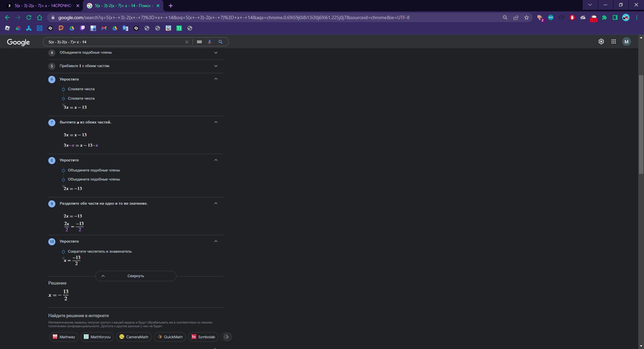
Task: Open the browser home page
Action: coord(40,17)
